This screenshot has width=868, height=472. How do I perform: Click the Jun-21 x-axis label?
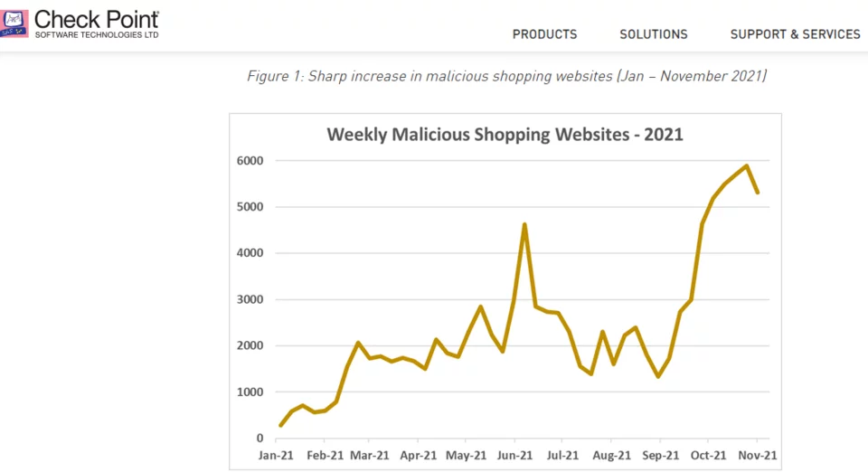click(x=515, y=455)
